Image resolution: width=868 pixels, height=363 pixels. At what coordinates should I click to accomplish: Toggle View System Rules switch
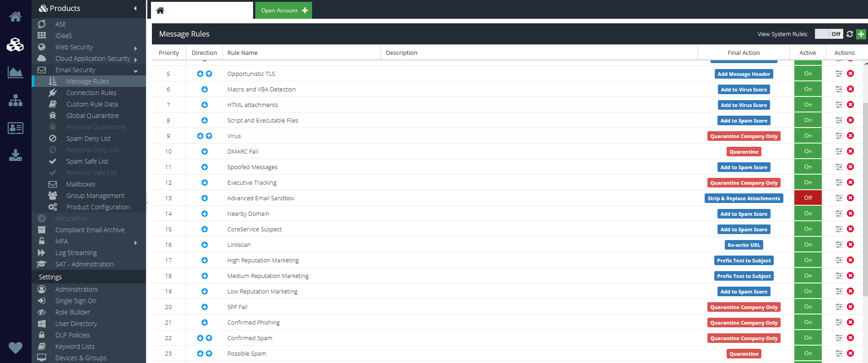tap(829, 34)
